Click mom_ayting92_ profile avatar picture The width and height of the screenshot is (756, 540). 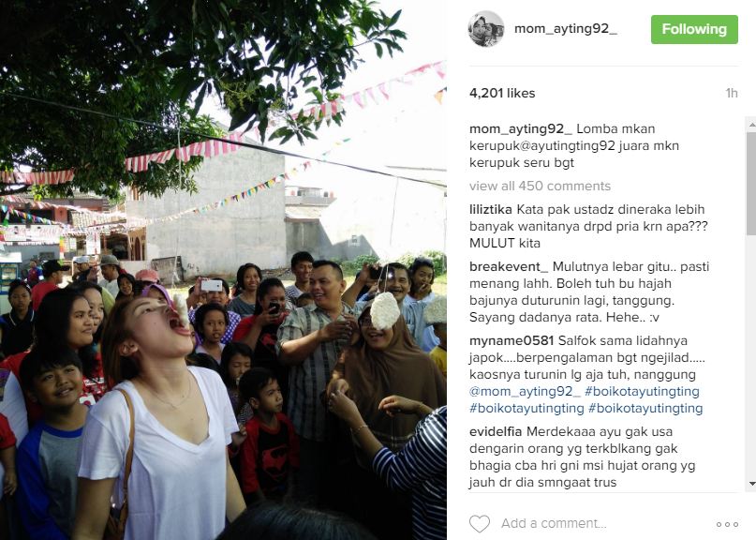tap(486, 29)
